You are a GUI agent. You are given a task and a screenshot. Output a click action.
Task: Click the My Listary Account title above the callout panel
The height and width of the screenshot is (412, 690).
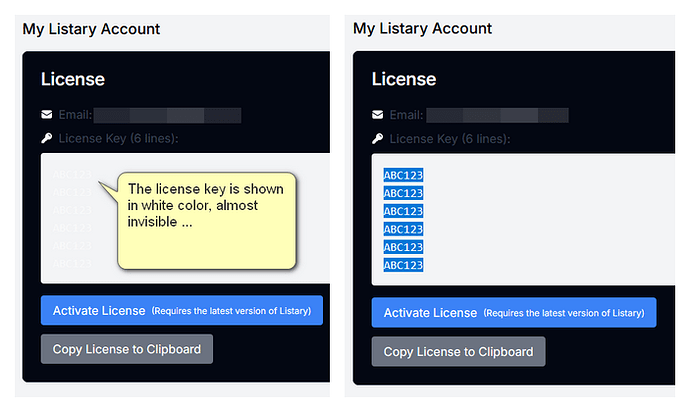pyautogui.click(x=91, y=29)
